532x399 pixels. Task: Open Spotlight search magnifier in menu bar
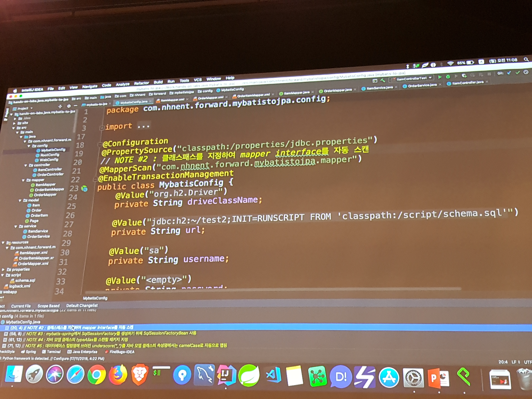[x=526, y=59]
